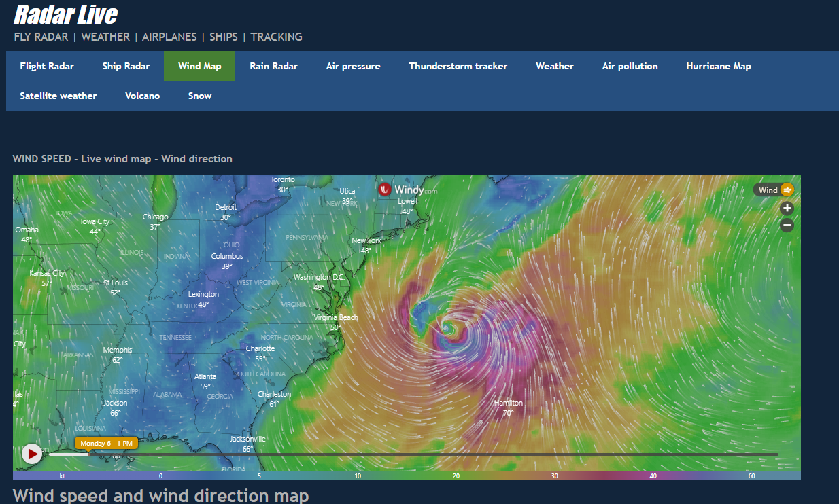The image size is (839, 504).
Task: Click the Charlotte 55° city label
Action: 260,353
